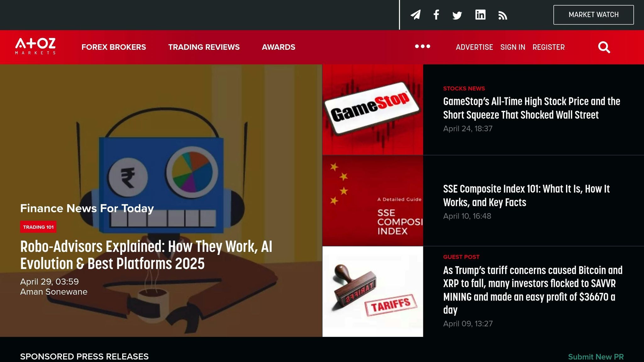This screenshot has width=644, height=362.
Task: Click the Market Watch button
Action: tap(593, 15)
